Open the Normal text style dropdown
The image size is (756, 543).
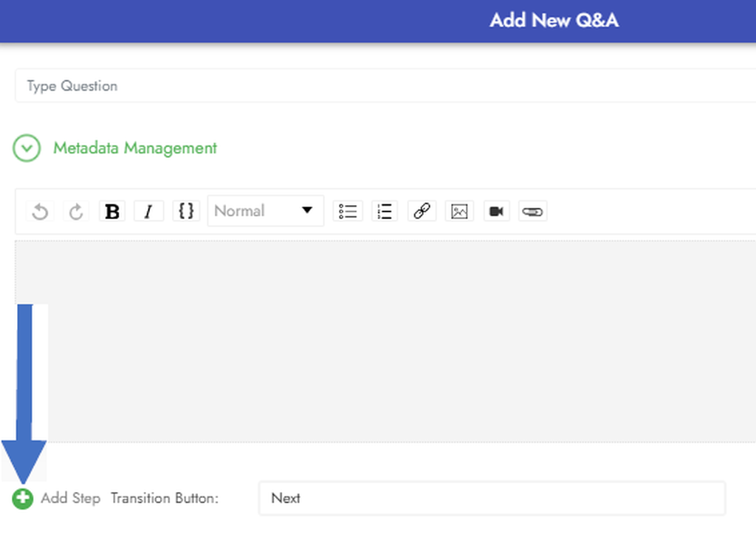click(265, 210)
